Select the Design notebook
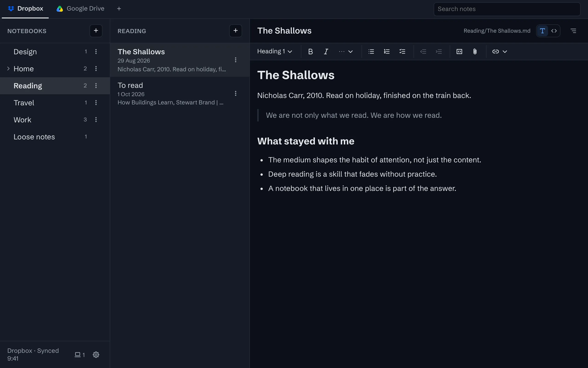This screenshot has height=368, width=588. point(55,52)
